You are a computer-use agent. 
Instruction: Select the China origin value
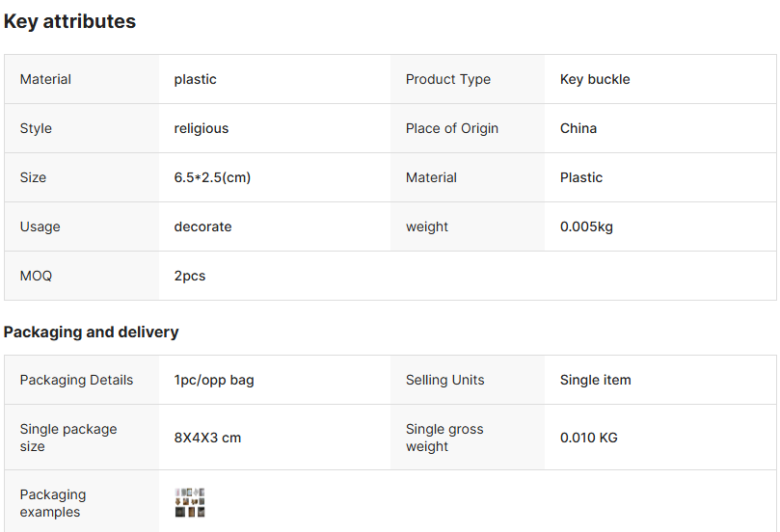pos(578,128)
